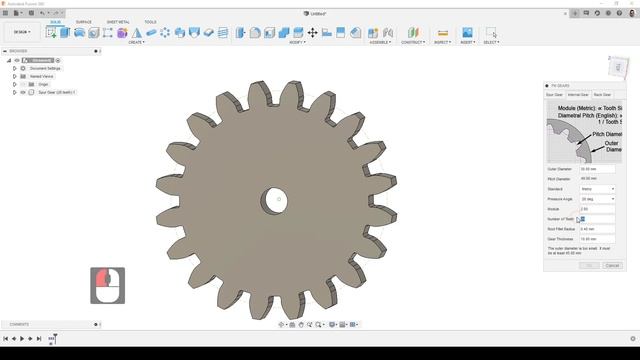Open the data panel grid icon
Screen dimensions: 640x360
coord(5,13)
